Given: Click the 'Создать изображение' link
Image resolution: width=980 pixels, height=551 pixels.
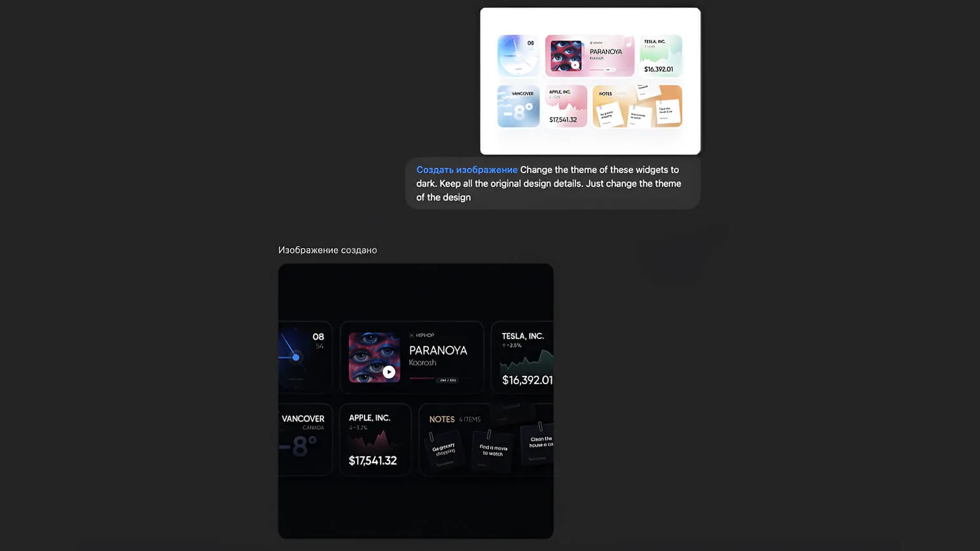Looking at the screenshot, I should click(466, 170).
